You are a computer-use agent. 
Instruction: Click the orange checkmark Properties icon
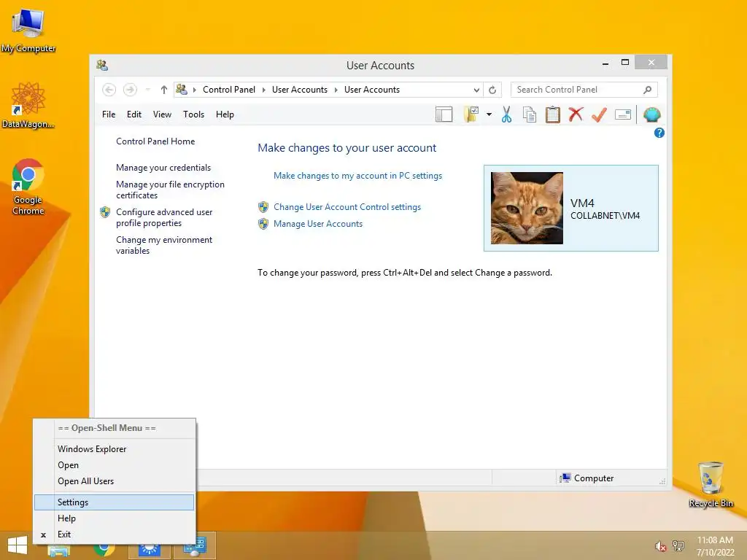(x=600, y=114)
